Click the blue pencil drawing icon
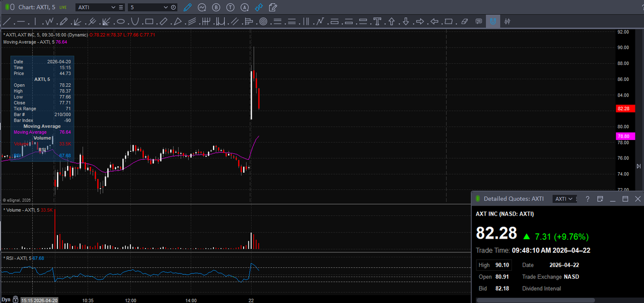Viewport: 644px width, 303px height. tap(187, 8)
